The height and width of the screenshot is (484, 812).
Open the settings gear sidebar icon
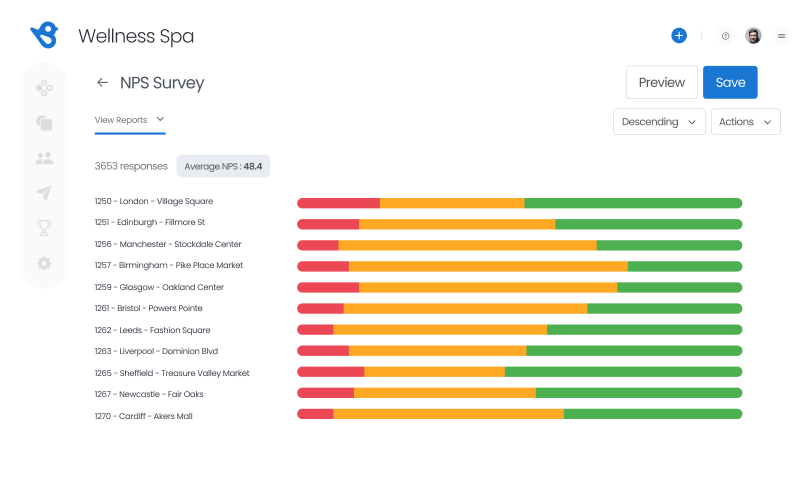pyautogui.click(x=44, y=263)
